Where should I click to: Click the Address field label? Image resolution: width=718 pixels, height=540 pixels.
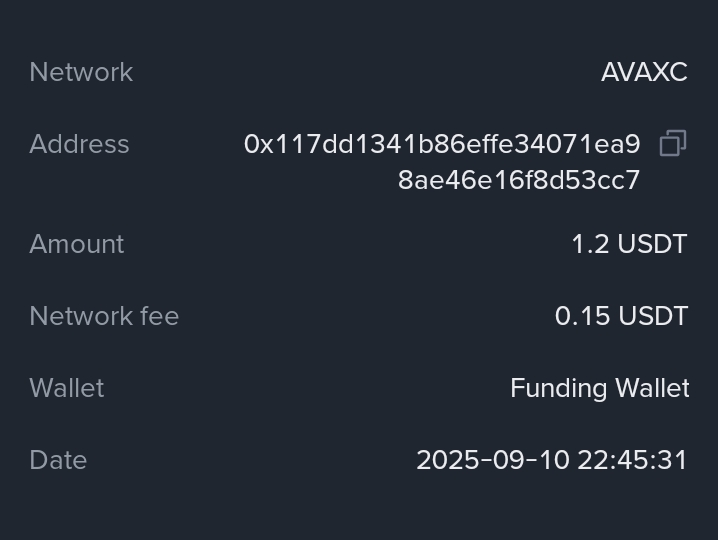pyautogui.click(x=79, y=144)
